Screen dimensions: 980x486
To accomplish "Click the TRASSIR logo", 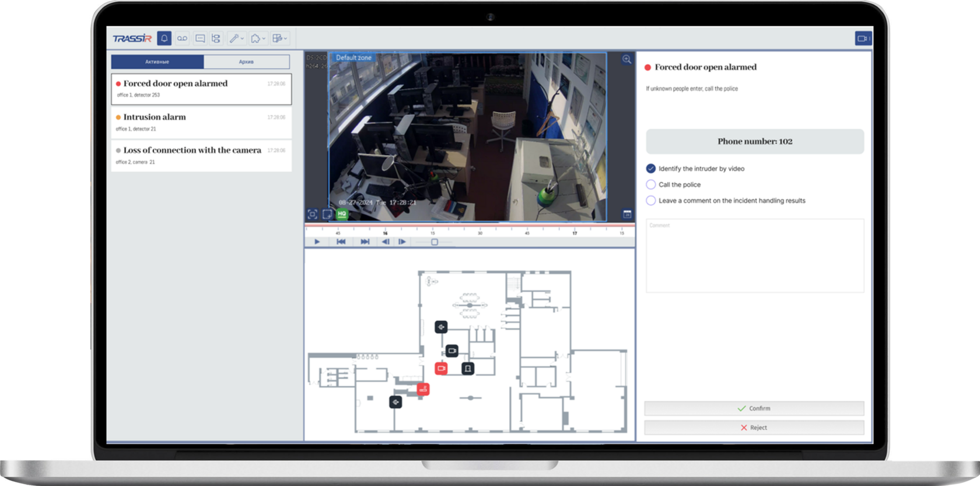I will [x=132, y=39].
